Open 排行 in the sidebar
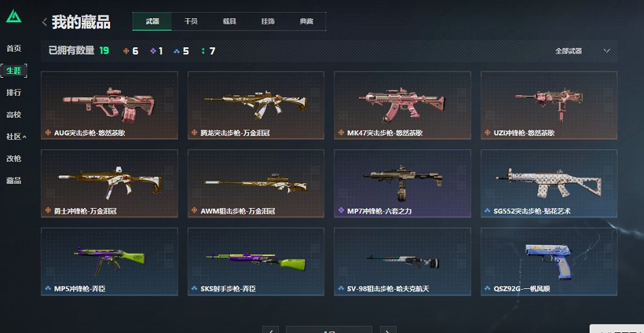The image size is (644, 333). pos(14,93)
